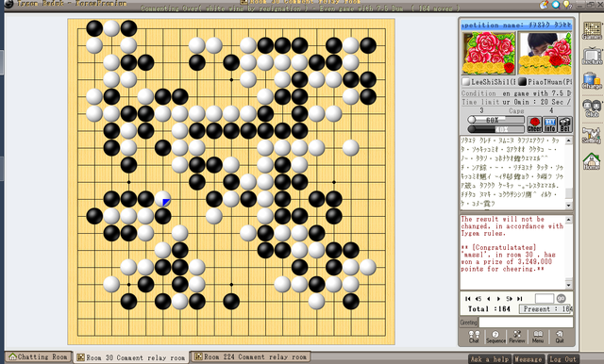
Task: Click the Condition row text
Action: point(516,93)
